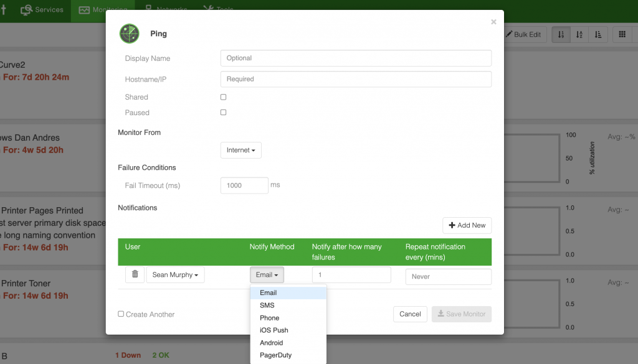The width and height of the screenshot is (638, 364).
Task: Click the Add New notification button
Action: point(467,225)
